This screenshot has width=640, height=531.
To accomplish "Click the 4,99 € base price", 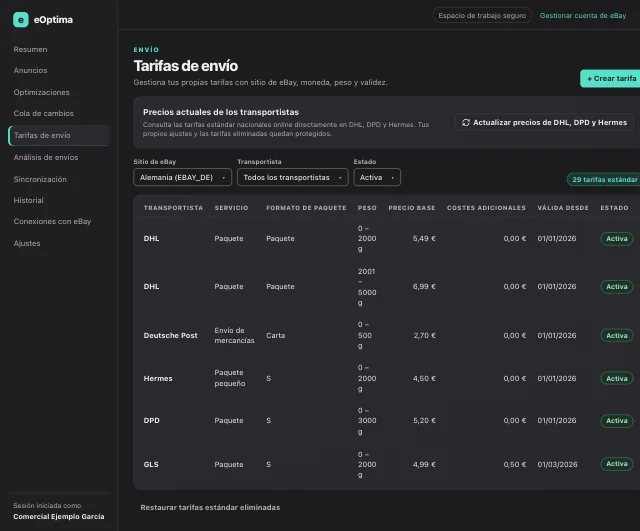I will pos(424,464).
